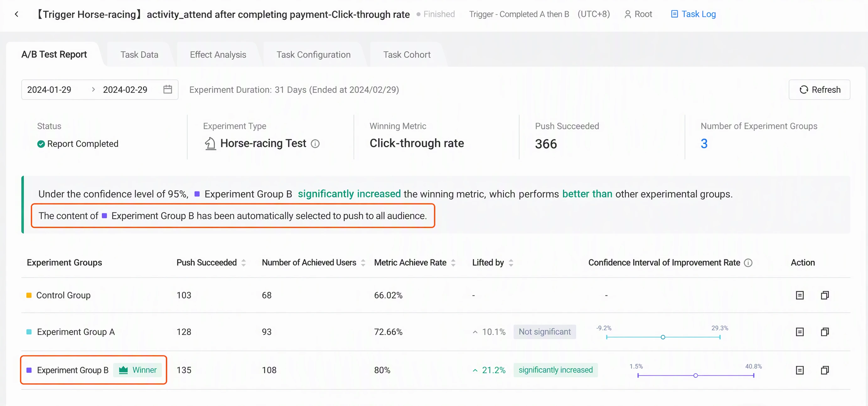
Task: Click the Experiment Group A row name
Action: [x=76, y=332]
